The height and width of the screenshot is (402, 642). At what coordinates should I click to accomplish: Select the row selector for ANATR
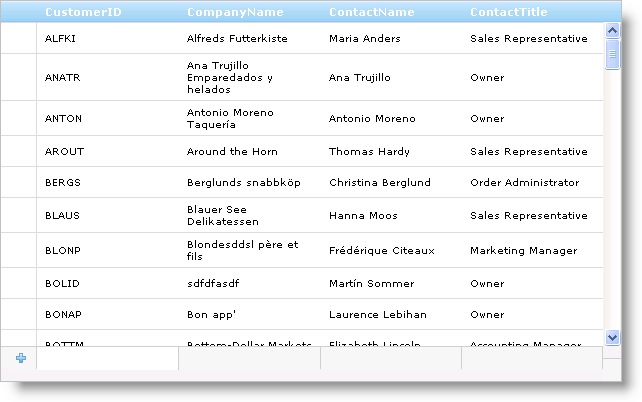coord(18,78)
